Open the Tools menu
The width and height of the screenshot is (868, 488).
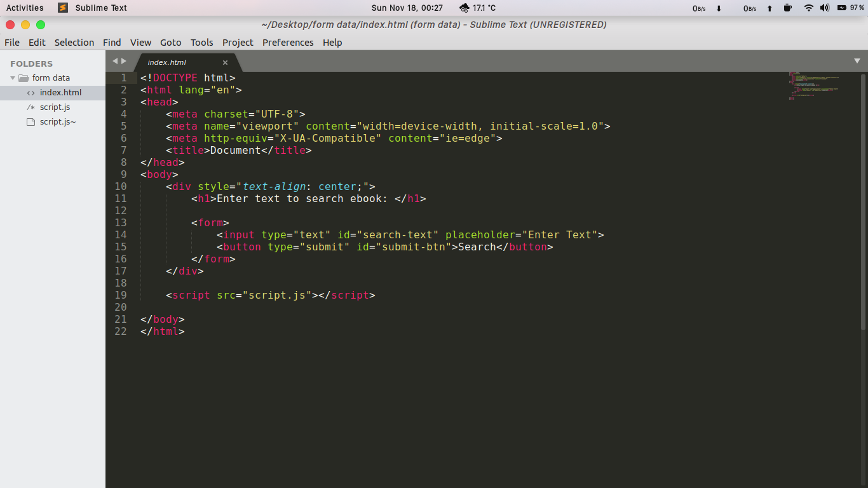pyautogui.click(x=201, y=43)
